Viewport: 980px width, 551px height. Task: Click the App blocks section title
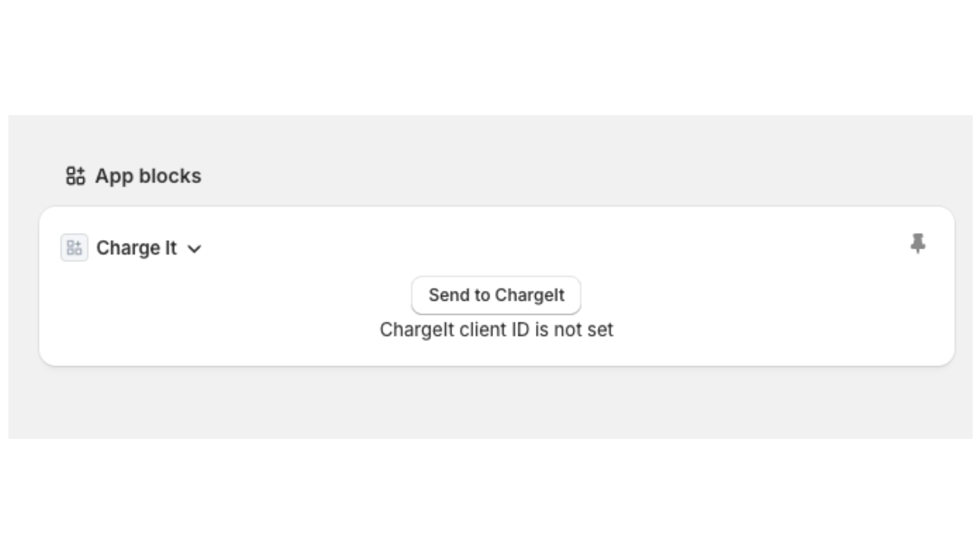148,176
